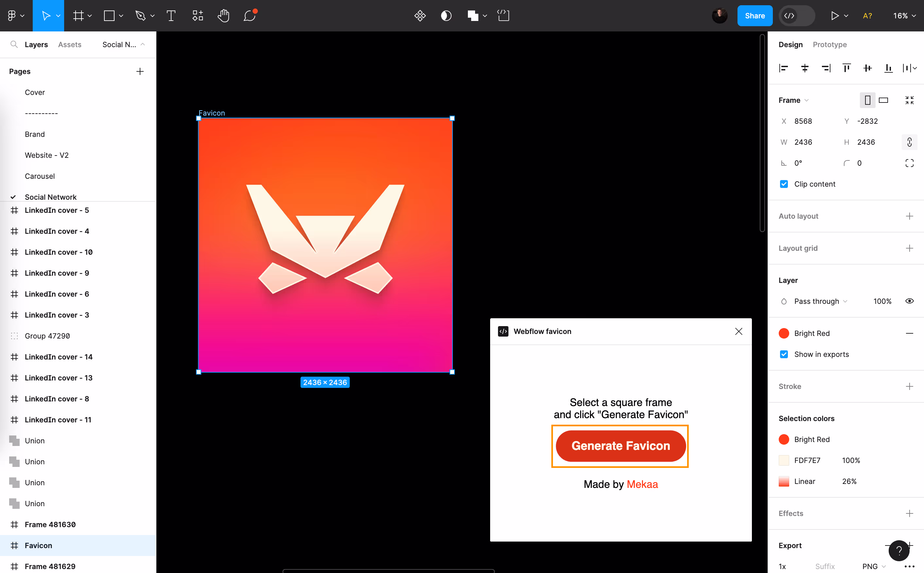Open the Resources tool
Screen dimensions: 924x573
tap(198, 15)
